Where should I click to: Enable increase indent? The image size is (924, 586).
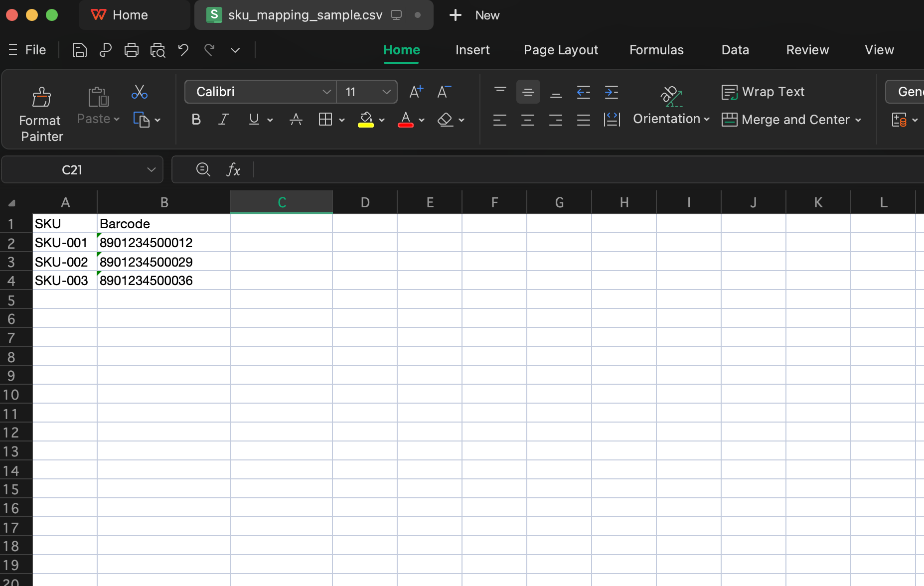click(x=612, y=92)
